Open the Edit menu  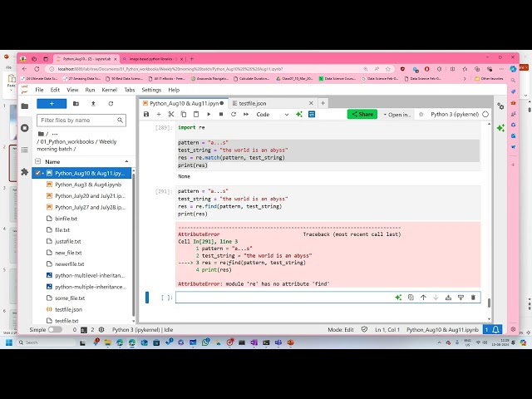(55, 90)
